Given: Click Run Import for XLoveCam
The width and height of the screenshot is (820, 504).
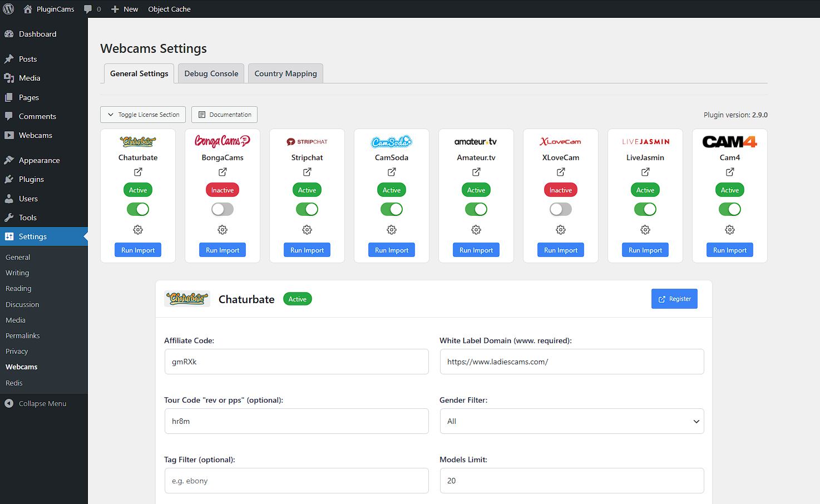Looking at the screenshot, I should pos(561,250).
